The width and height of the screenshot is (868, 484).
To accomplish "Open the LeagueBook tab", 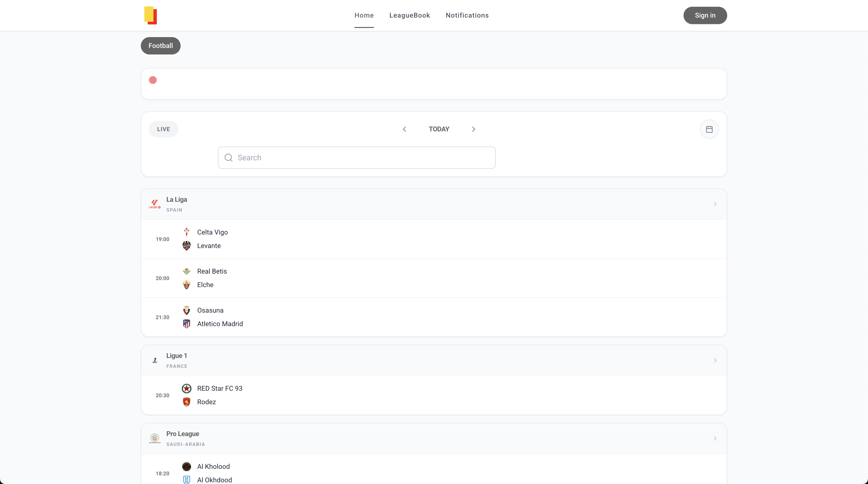I will click(409, 15).
